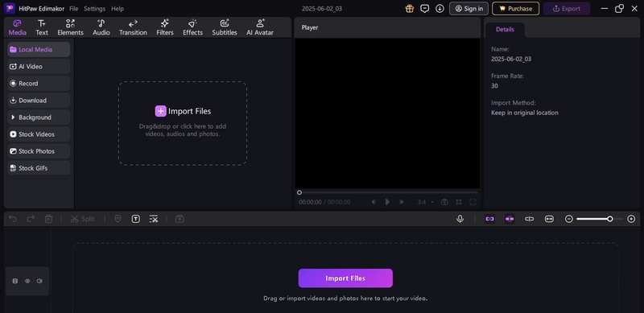Click the gift box icon
Screen dimensions: 644x313
coord(410,8)
